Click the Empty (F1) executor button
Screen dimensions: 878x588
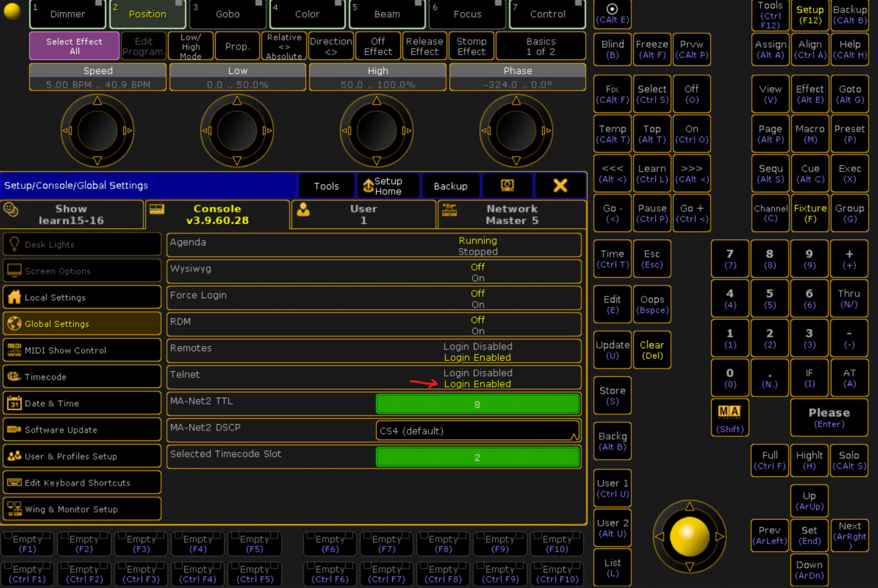27,544
